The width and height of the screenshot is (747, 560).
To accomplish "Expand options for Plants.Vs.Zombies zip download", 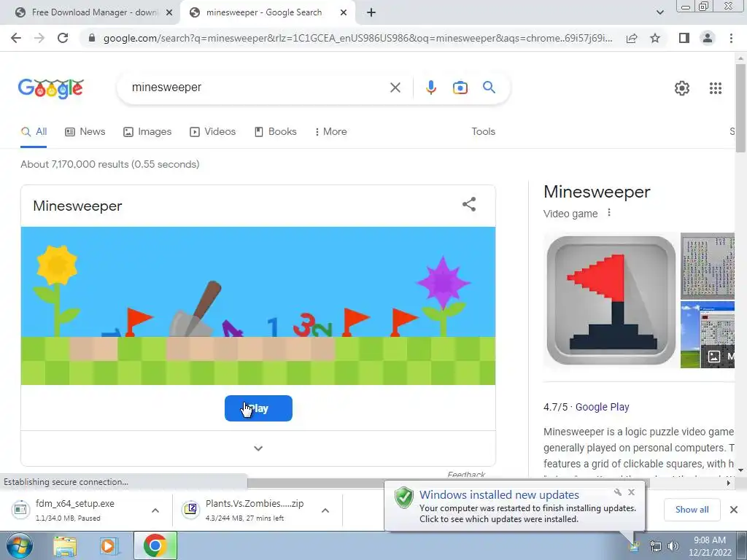I will click(325, 510).
